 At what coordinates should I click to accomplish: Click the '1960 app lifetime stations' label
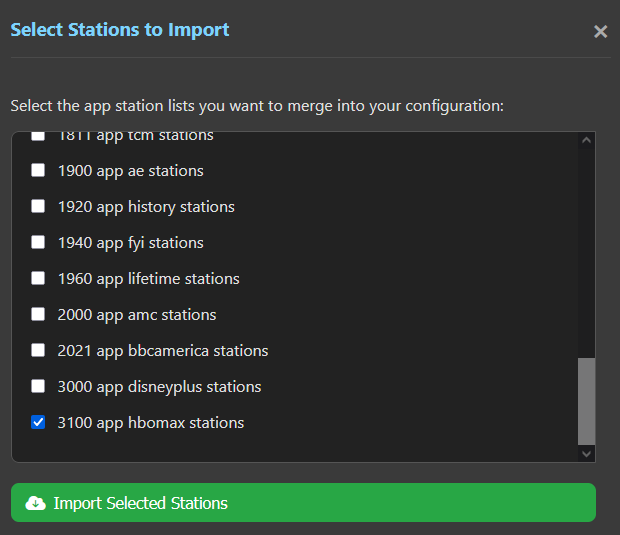click(x=149, y=279)
